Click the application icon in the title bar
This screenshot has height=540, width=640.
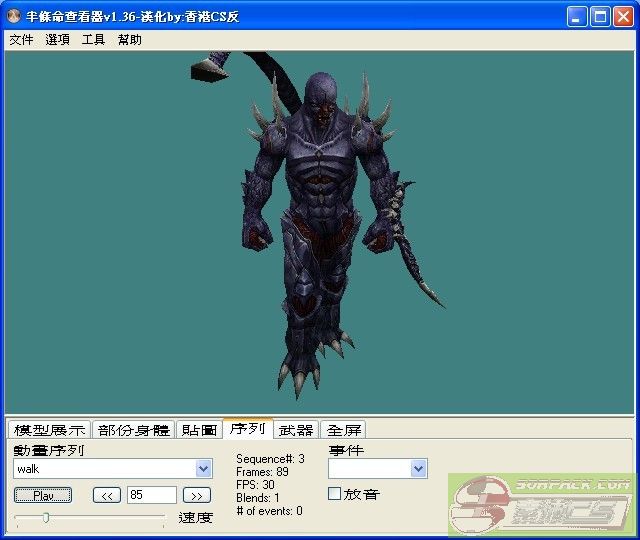click(x=14, y=16)
